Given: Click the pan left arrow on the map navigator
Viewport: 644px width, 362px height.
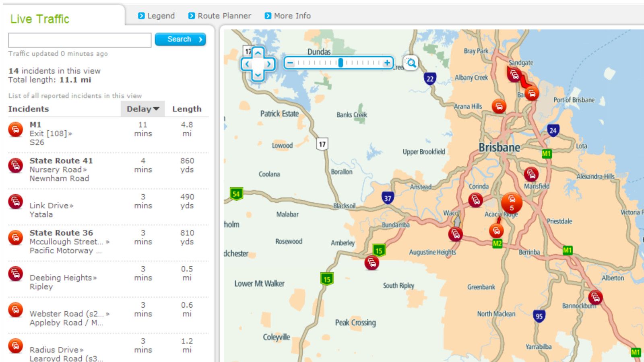Looking at the screenshot, I should coord(247,64).
